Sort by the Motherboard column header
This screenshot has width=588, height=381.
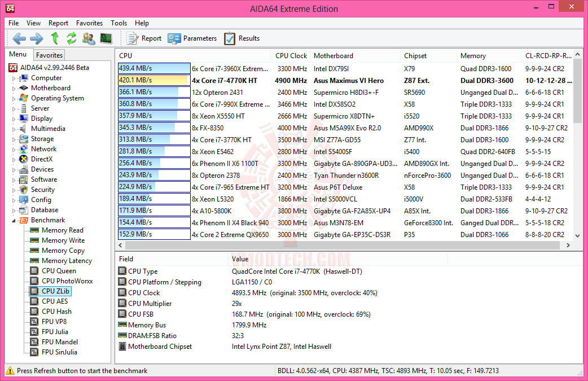355,55
